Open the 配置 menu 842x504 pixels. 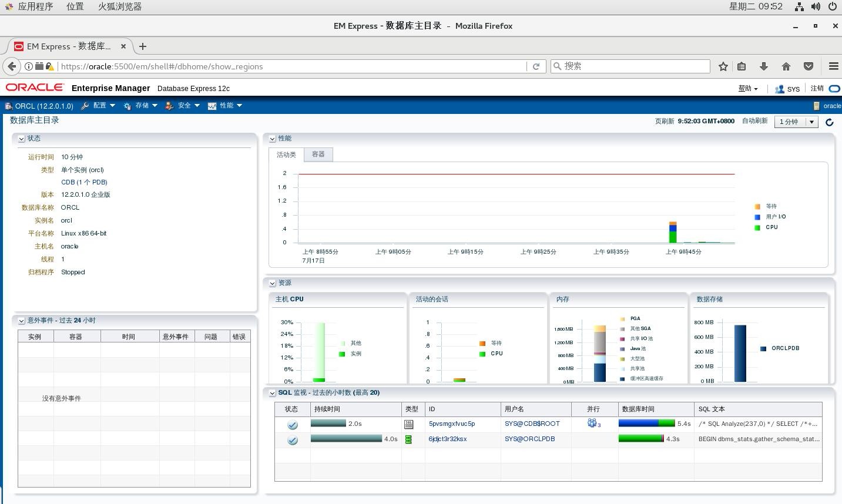tap(98, 106)
